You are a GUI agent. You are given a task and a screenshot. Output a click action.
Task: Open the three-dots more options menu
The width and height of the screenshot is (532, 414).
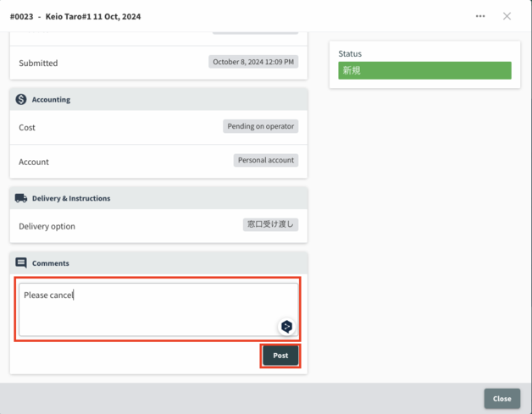pos(480,16)
